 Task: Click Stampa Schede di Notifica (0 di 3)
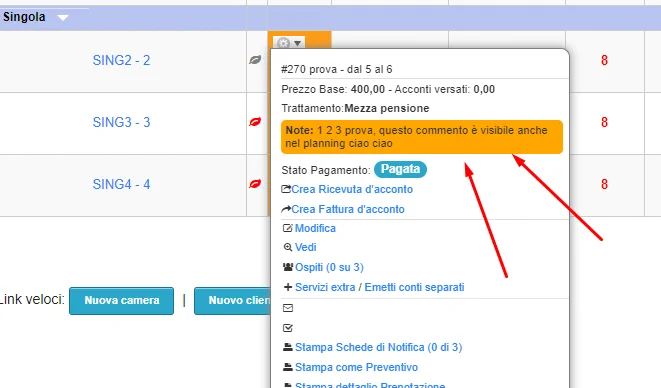click(x=379, y=347)
